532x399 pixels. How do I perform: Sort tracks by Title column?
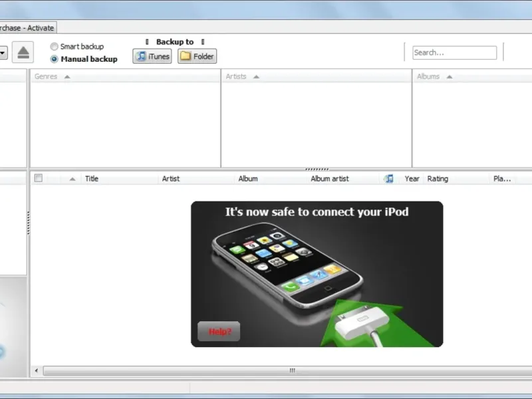pos(120,179)
